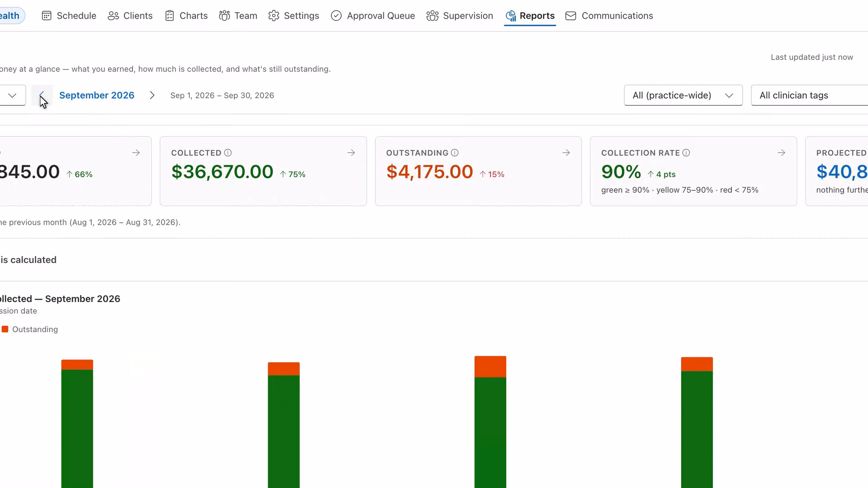Image resolution: width=868 pixels, height=488 pixels.
Task: Click the Reports chart icon
Action: pyautogui.click(x=510, y=16)
